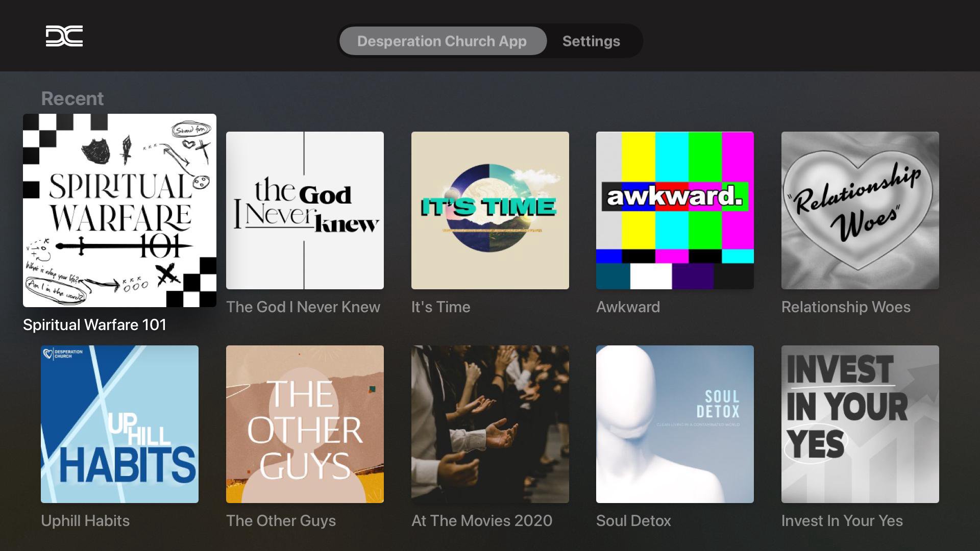Click the Relationship Woes caption text
This screenshot has width=980, height=551.
[x=846, y=307]
